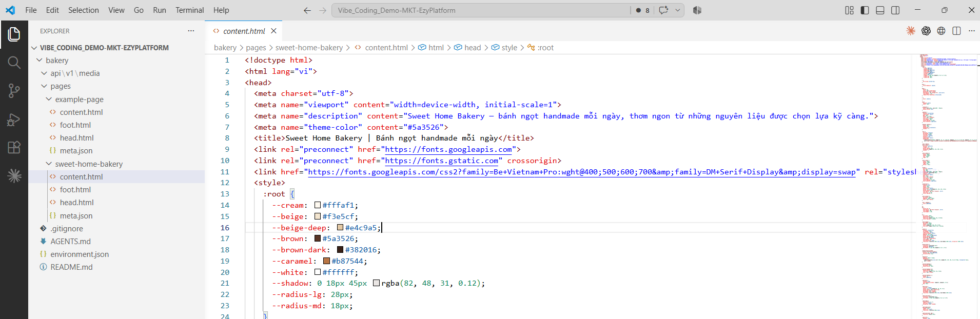The width and height of the screenshot is (980, 319).
Task: Open the Extensions view
Action: click(x=14, y=147)
